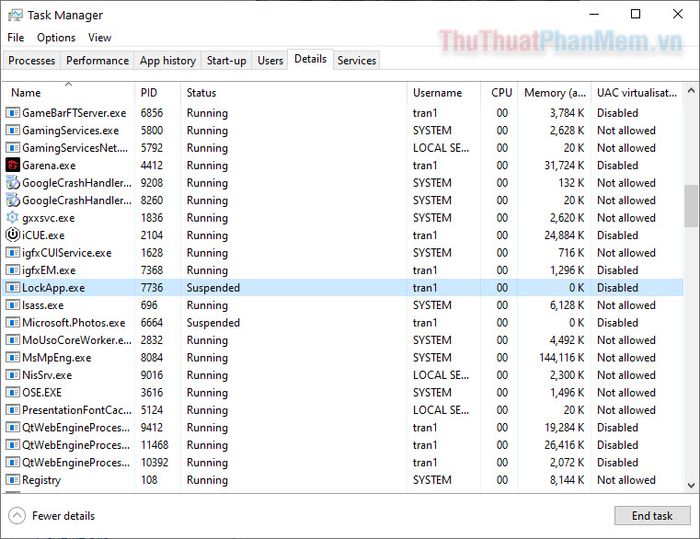The width and height of the screenshot is (700, 539).
Task: Sort by the CPU column header
Action: (499, 92)
